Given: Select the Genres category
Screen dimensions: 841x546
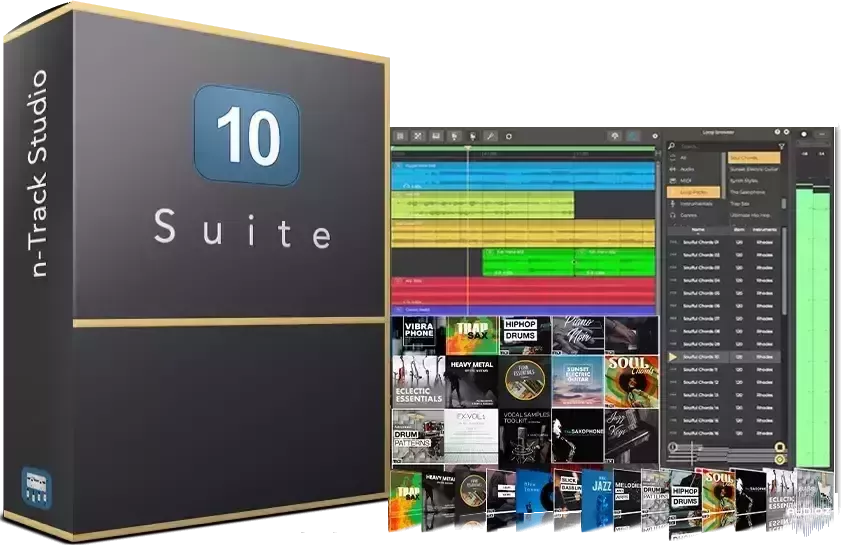Looking at the screenshot, I should pos(693,215).
